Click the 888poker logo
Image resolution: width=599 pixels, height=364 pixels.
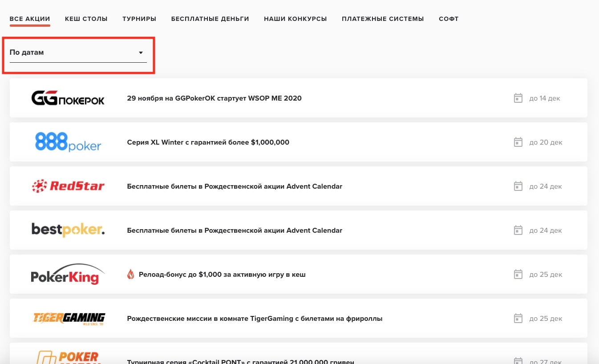pyautogui.click(x=68, y=142)
